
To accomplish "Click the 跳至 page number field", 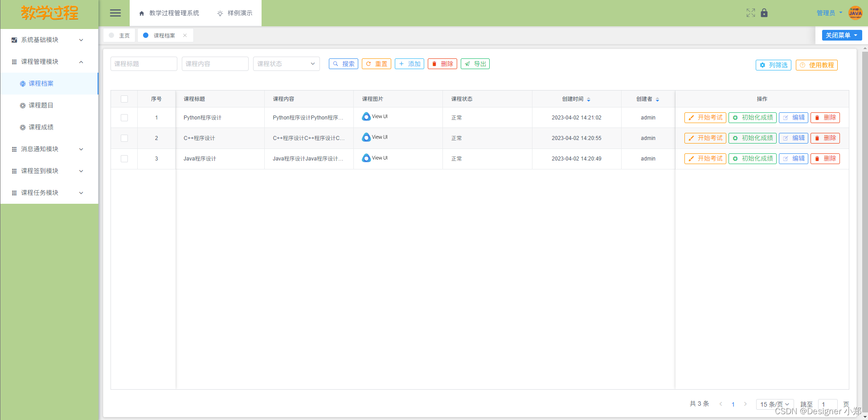I will [828, 404].
